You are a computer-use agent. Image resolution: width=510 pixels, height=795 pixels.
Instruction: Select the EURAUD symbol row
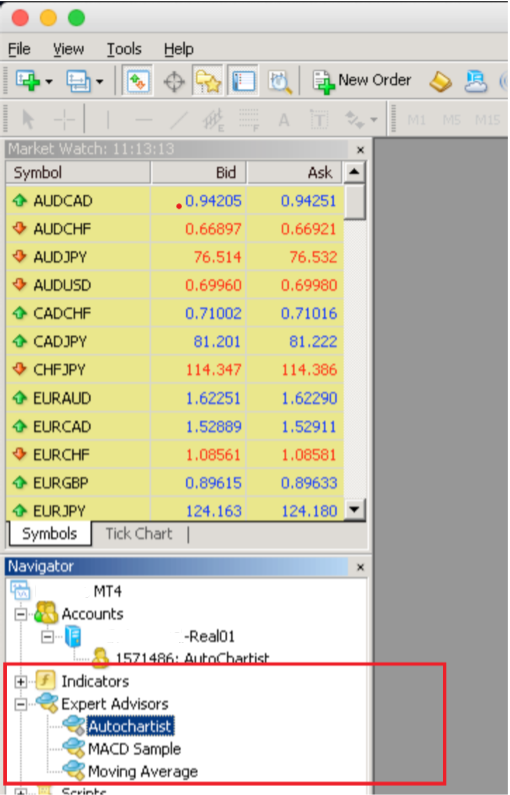(174, 398)
